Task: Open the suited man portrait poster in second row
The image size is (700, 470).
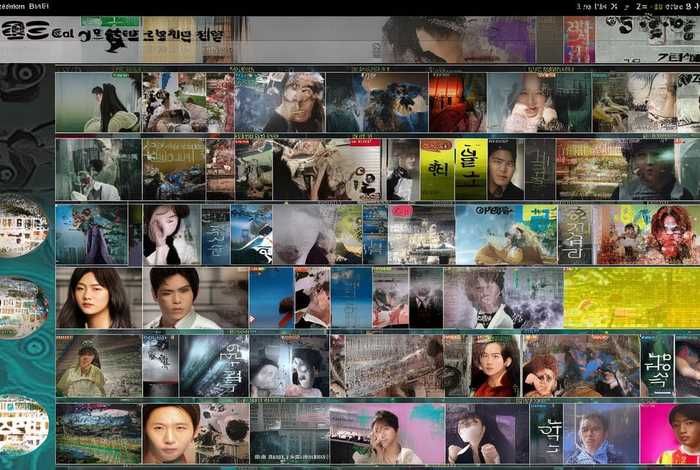Action: click(505, 169)
